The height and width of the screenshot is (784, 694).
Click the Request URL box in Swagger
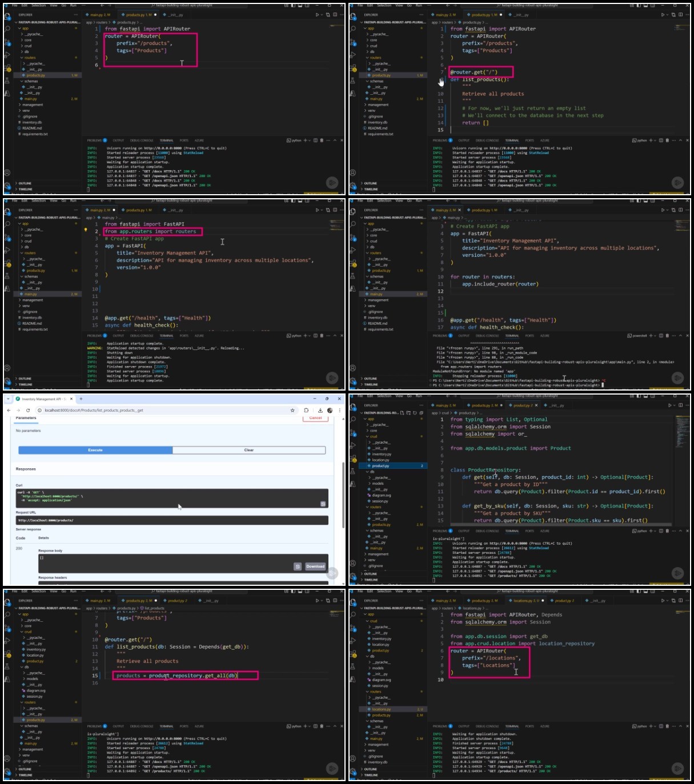point(172,520)
